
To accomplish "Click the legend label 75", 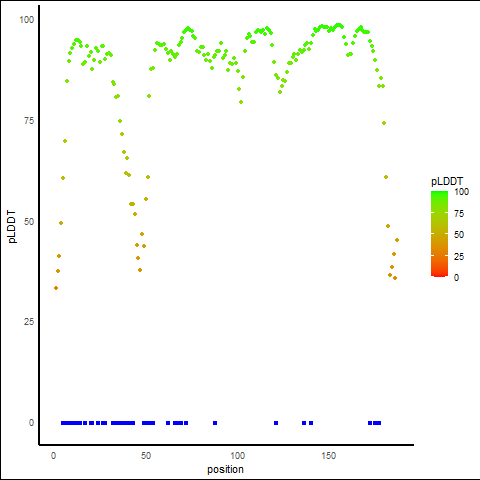I will click(459, 214).
